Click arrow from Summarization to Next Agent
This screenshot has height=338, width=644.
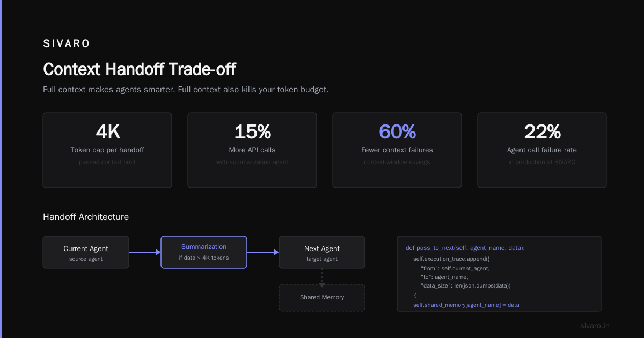coord(263,252)
